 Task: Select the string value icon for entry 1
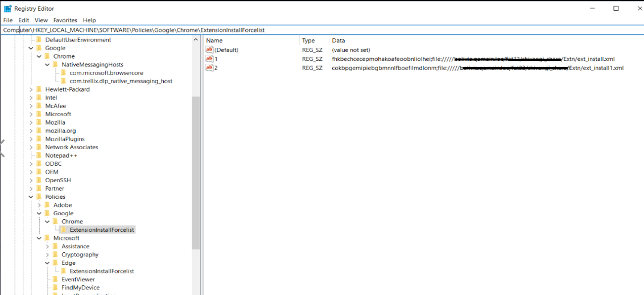tap(209, 59)
